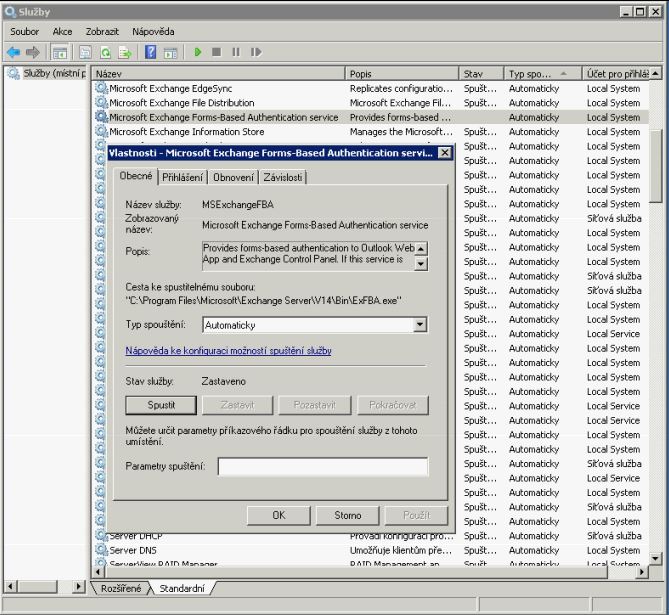Screen dimensions: 669x615
Task: Click gear icon of Server DNS row
Action: [x=101, y=550]
